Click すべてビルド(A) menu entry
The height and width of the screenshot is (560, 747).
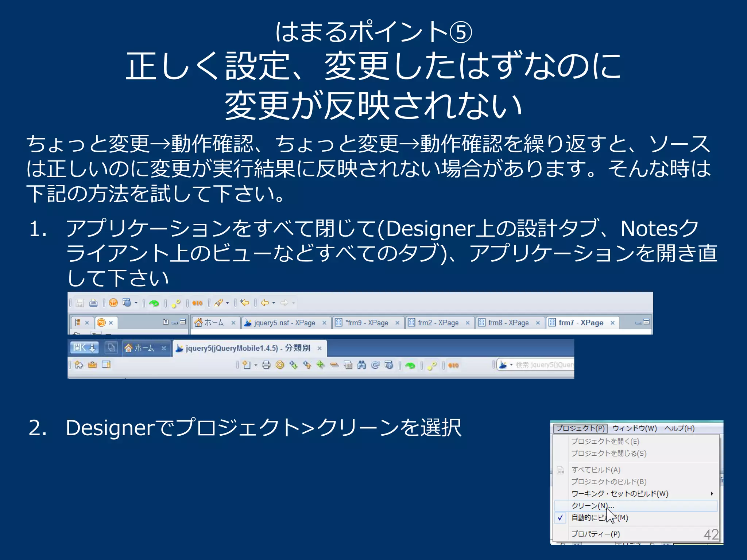tap(636, 470)
